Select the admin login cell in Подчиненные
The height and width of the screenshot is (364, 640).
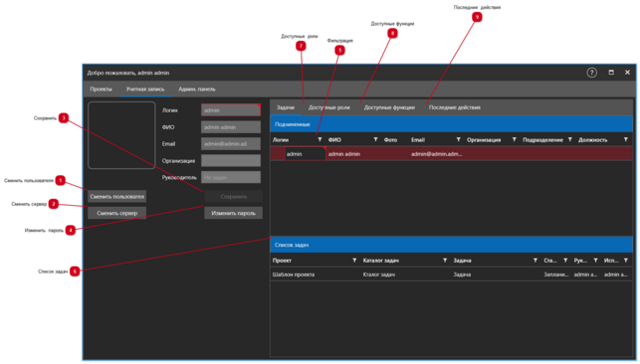305,154
